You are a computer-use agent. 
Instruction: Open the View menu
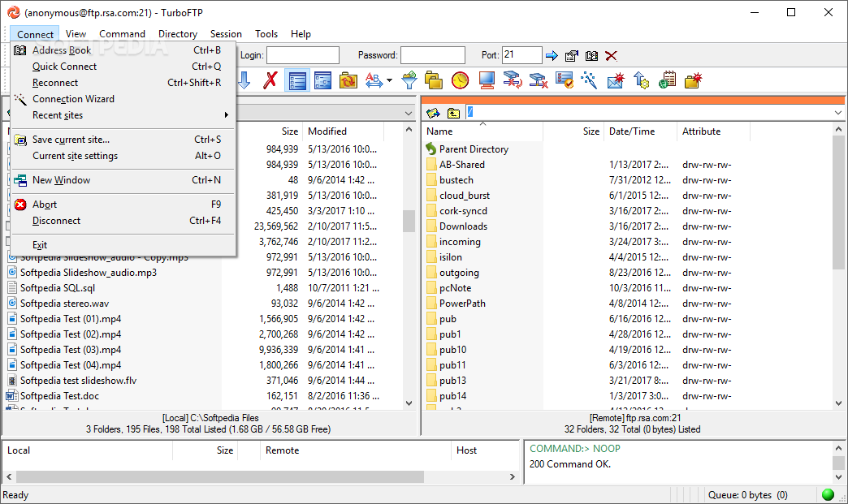[x=76, y=34]
